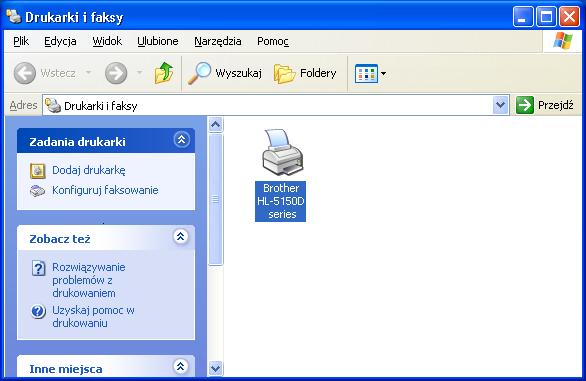The height and width of the screenshot is (381, 586).
Task: Click the Dodaj drukarkę icon
Action: tap(37, 170)
